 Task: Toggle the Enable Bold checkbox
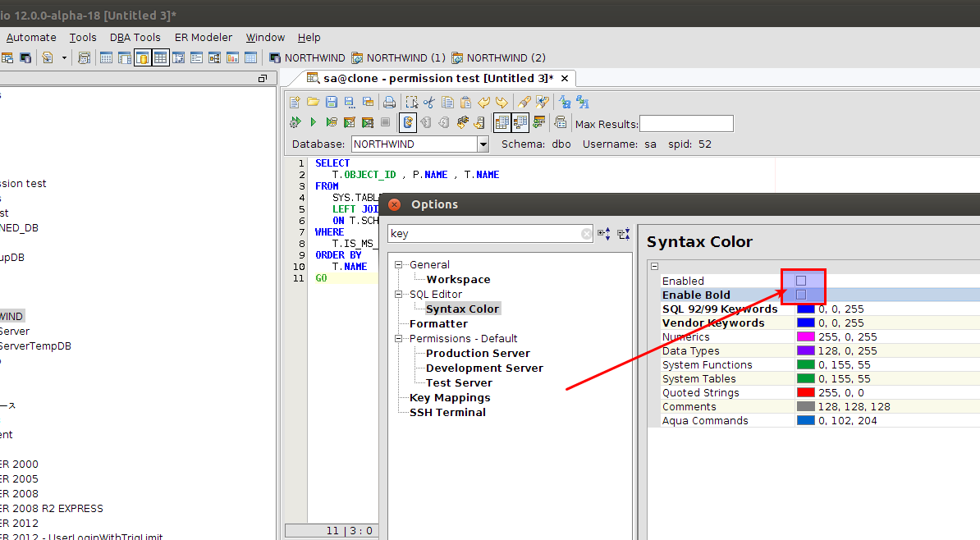tap(801, 295)
